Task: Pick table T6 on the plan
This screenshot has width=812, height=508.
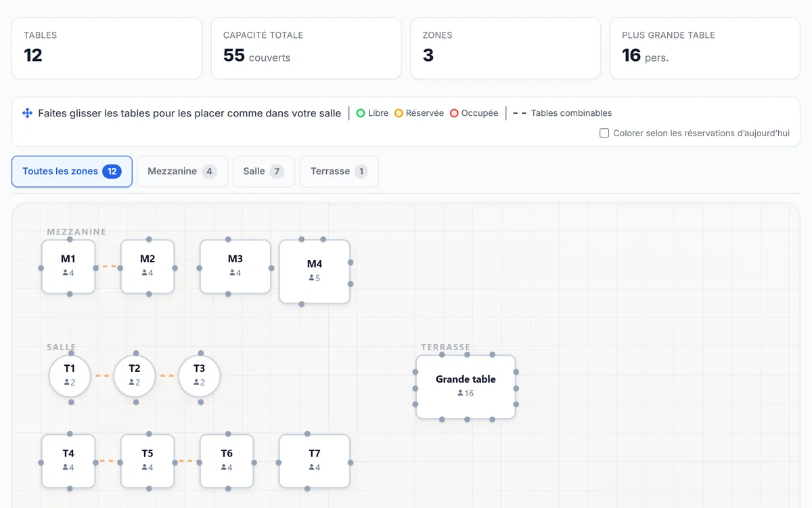Action: point(227,461)
